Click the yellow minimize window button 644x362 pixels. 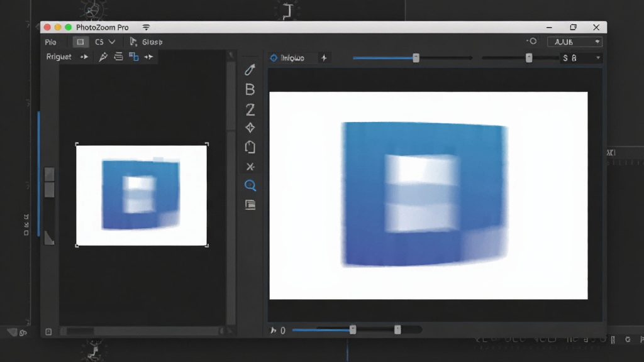tap(57, 27)
